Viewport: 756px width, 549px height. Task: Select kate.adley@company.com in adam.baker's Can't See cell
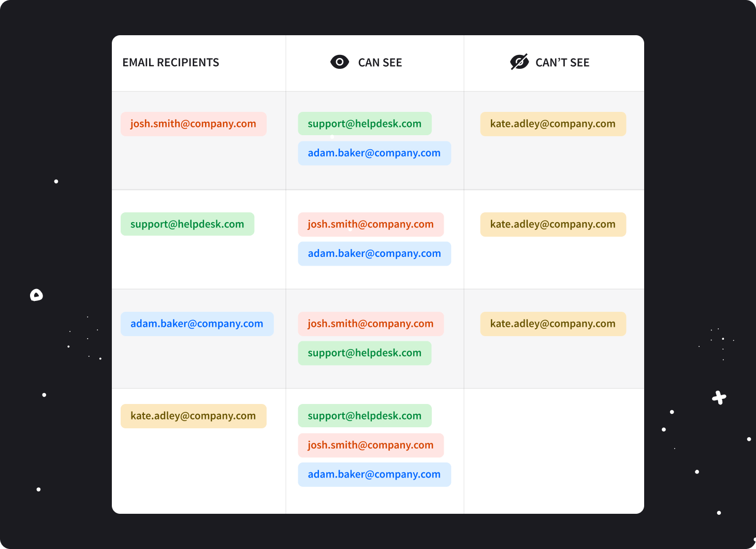[x=553, y=324]
